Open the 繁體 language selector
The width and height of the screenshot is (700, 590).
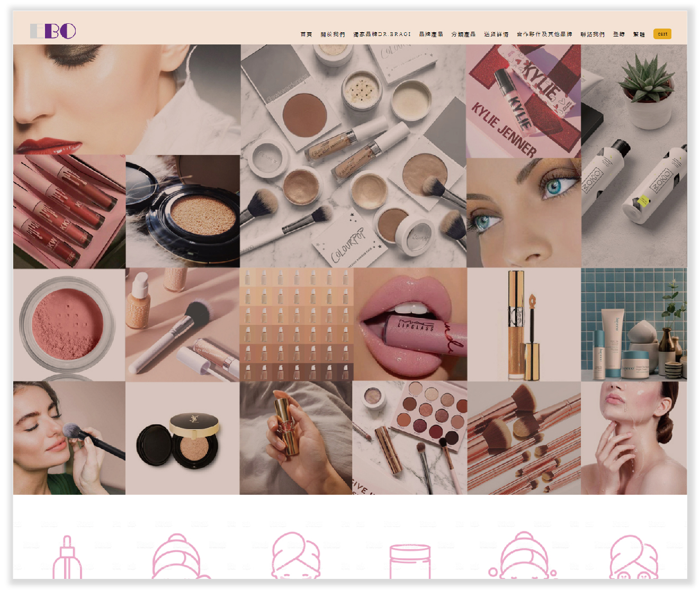tap(639, 34)
